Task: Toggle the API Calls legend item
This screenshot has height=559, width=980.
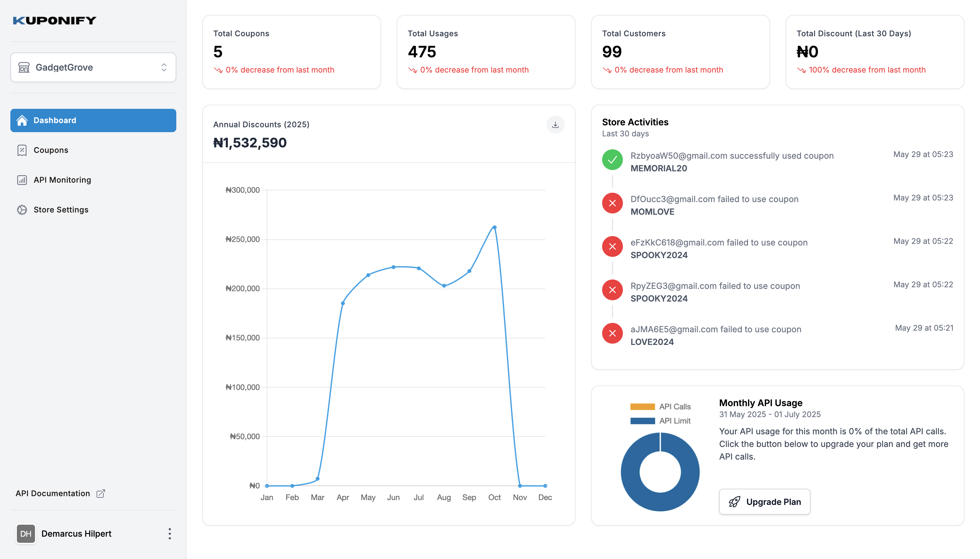Action: point(660,406)
